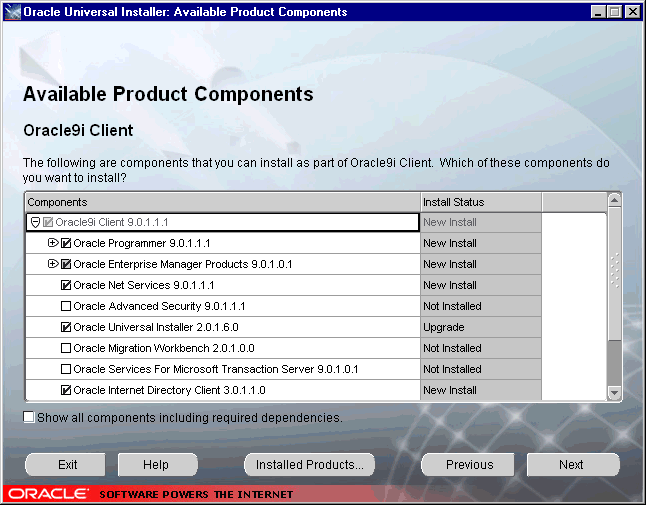
Task: Minimize the Oracle Universal Installer window
Action: tap(598, 12)
